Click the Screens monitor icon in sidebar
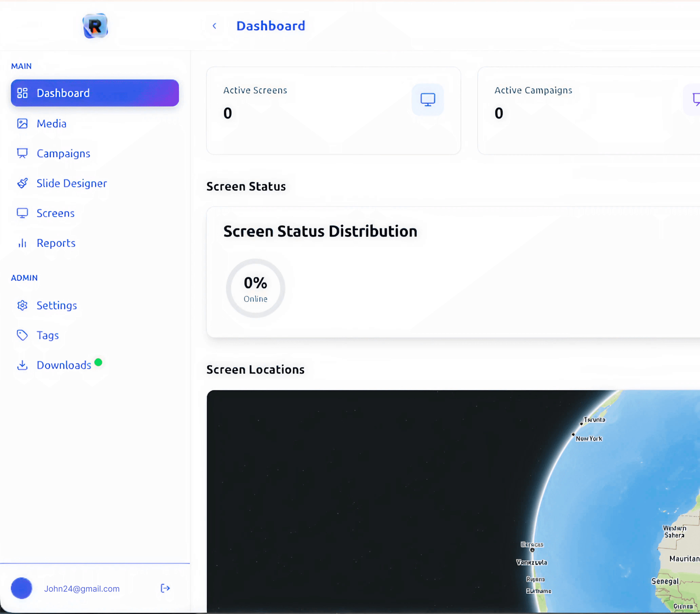Viewport: 700px width, 614px height. pyautogui.click(x=23, y=213)
